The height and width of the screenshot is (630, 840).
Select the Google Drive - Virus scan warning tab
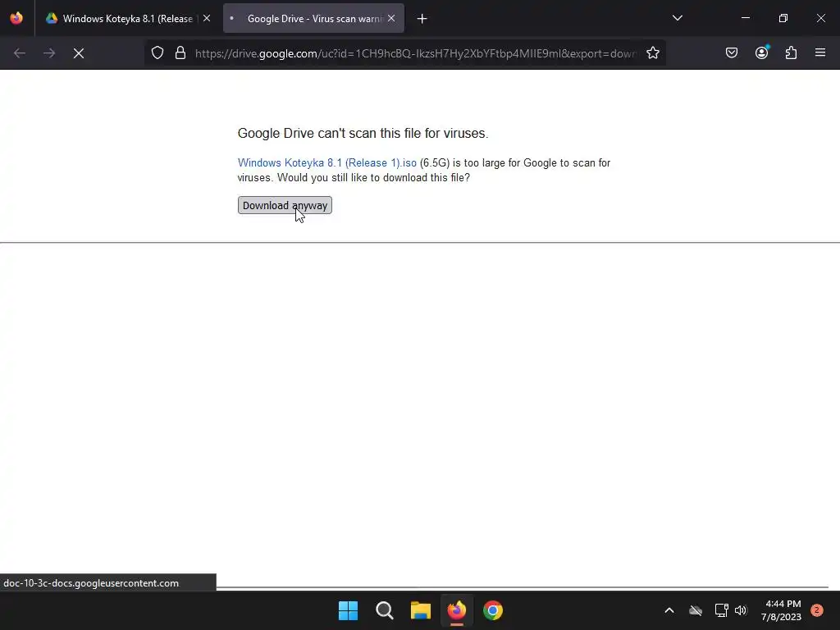click(x=314, y=19)
